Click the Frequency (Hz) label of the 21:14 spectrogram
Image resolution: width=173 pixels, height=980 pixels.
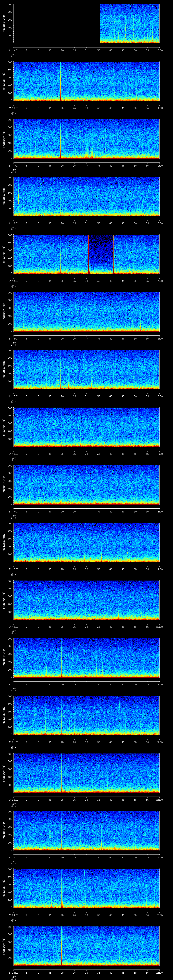(4, 312)
